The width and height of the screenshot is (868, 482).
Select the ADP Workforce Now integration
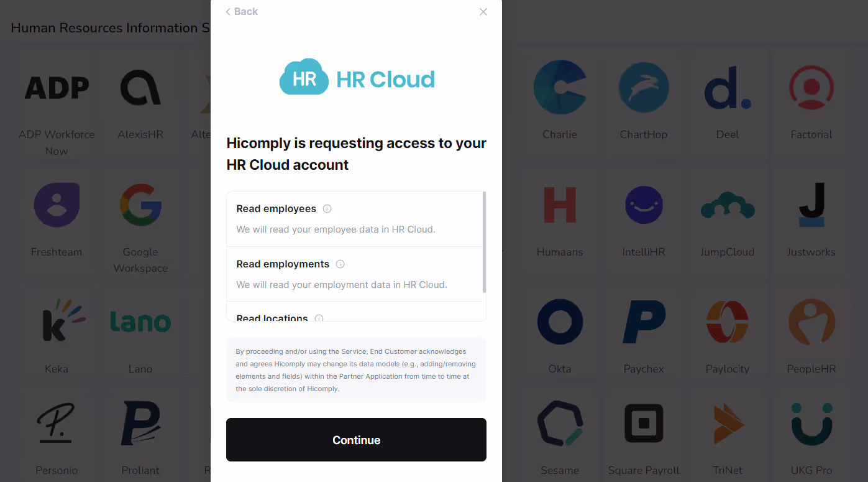pos(57,107)
